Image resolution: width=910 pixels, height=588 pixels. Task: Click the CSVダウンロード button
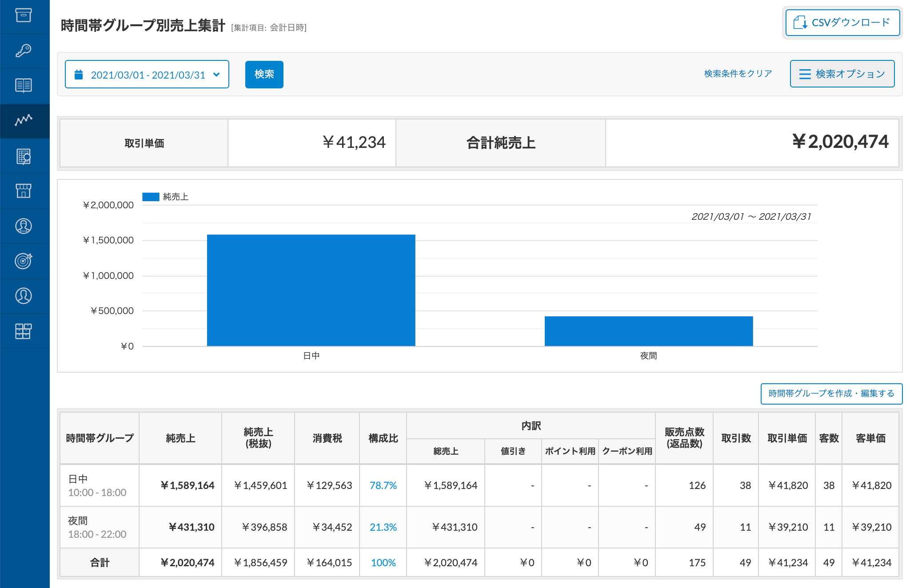pyautogui.click(x=842, y=23)
